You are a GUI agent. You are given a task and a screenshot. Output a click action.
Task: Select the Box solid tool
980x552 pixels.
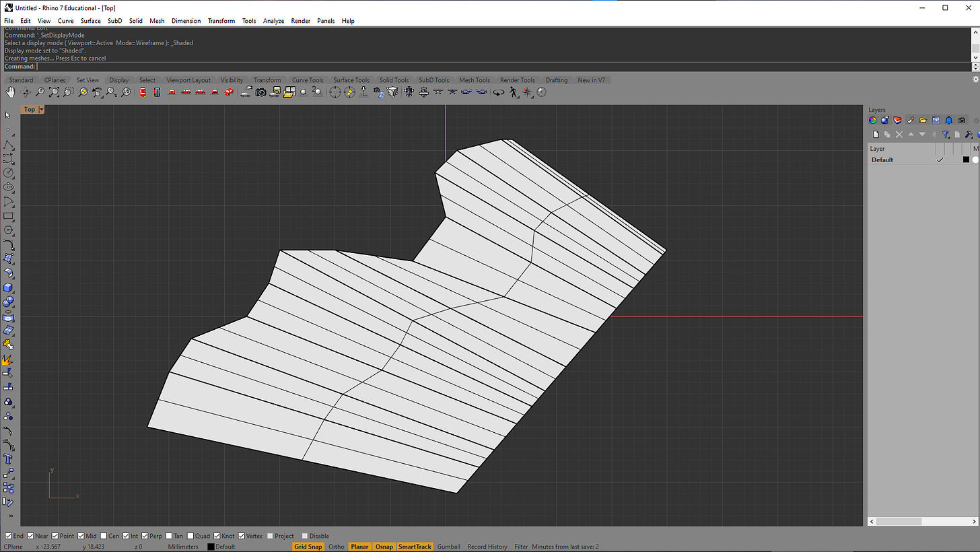point(8,288)
